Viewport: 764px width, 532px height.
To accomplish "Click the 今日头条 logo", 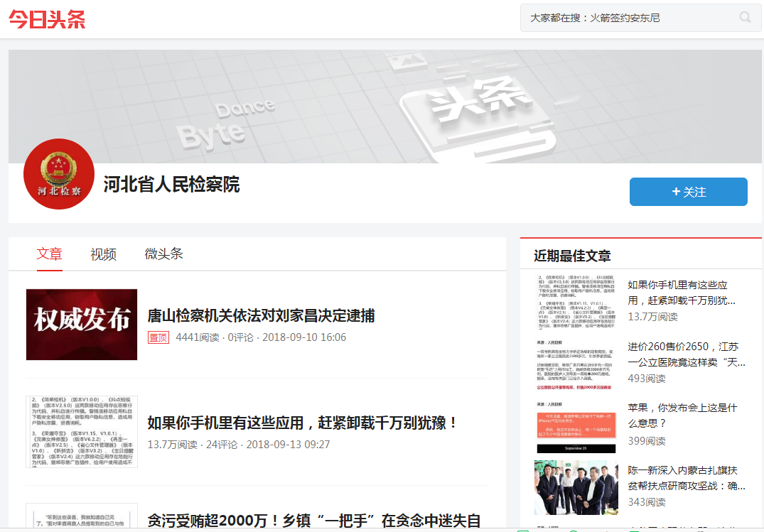I will point(47,19).
